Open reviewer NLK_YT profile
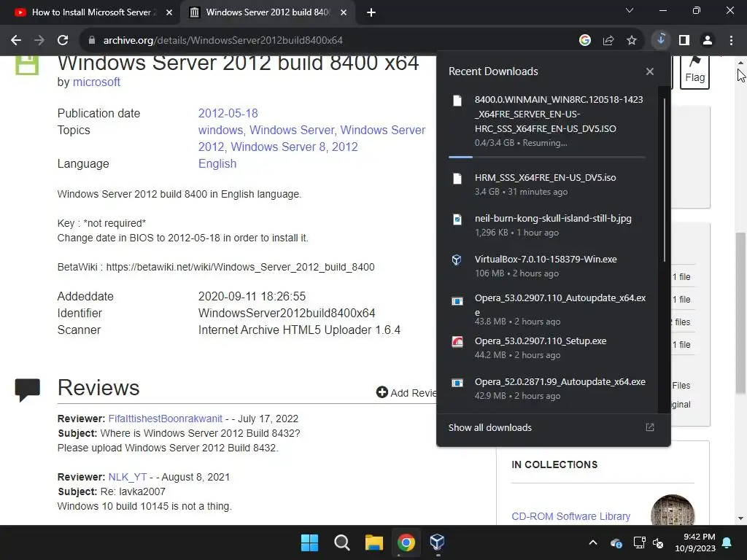 (128, 477)
